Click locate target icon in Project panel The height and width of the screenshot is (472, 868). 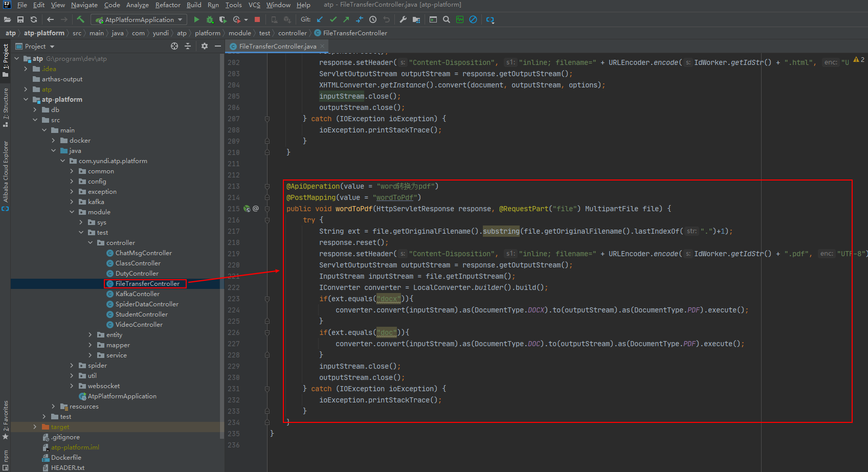174,46
